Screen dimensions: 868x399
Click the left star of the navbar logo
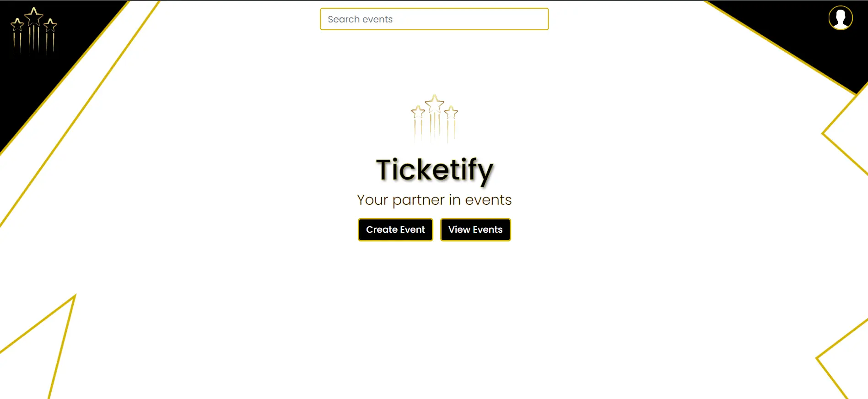(x=17, y=24)
